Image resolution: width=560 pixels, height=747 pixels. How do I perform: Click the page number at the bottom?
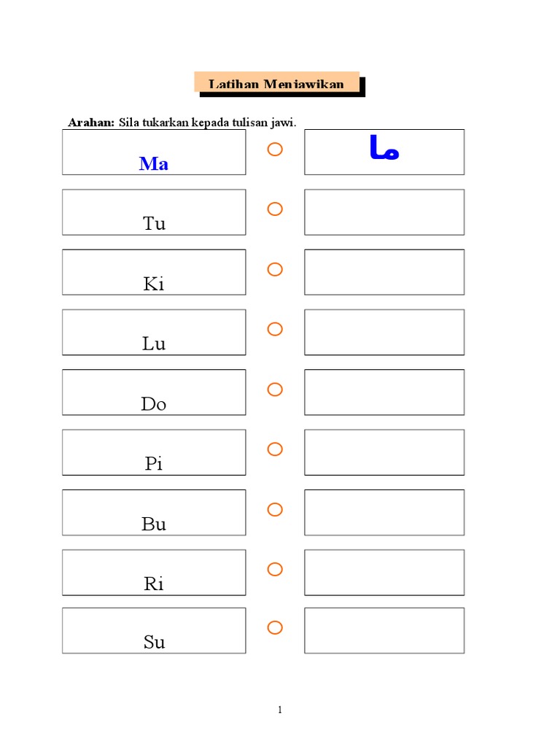click(280, 710)
